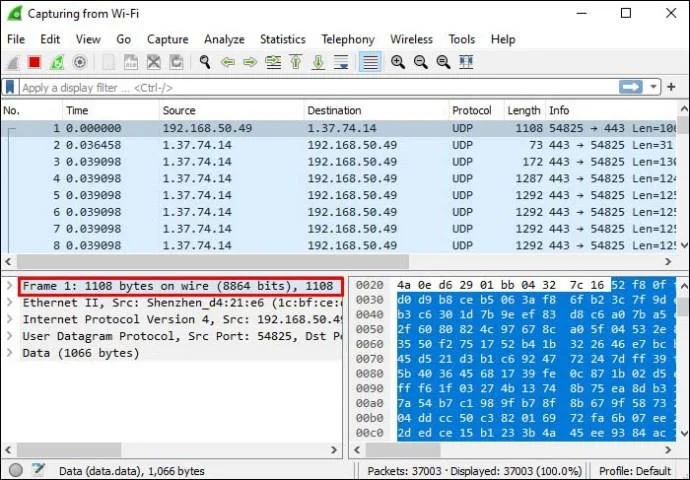Open capture options gear icon
The height and width of the screenshot is (480, 690).
click(x=80, y=62)
